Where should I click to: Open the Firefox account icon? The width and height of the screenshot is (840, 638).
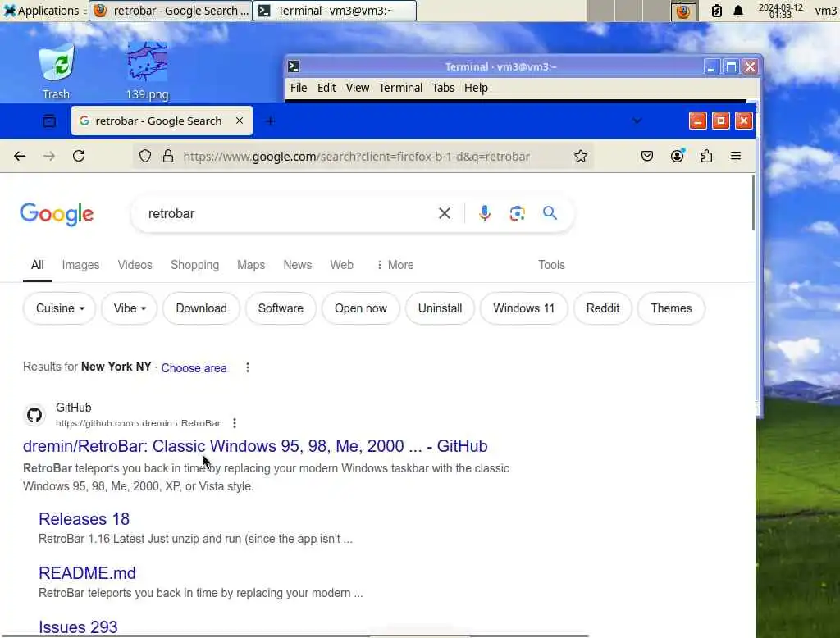pyautogui.click(x=677, y=156)
